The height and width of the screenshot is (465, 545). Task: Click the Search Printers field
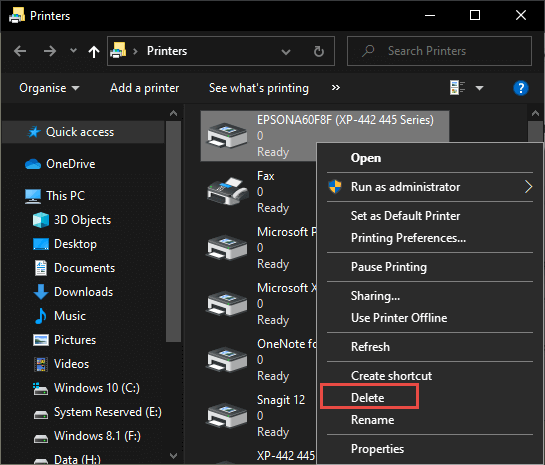pyautogui.click(x=439, y=51)
